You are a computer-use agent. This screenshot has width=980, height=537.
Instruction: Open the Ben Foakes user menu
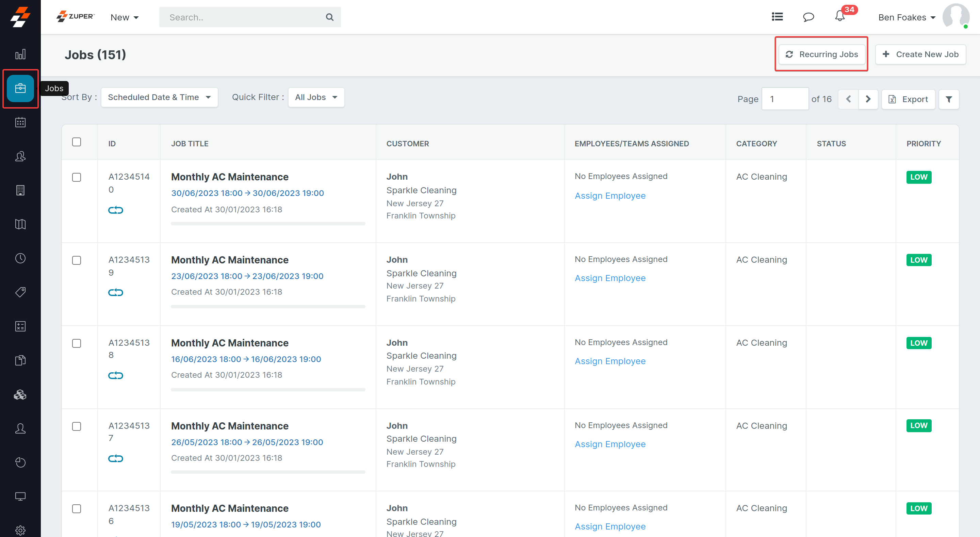coord(906,17)
